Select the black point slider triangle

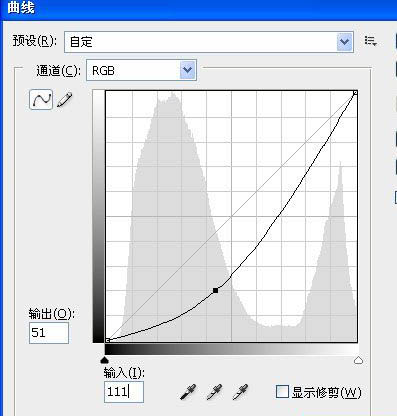pos(105,360)
